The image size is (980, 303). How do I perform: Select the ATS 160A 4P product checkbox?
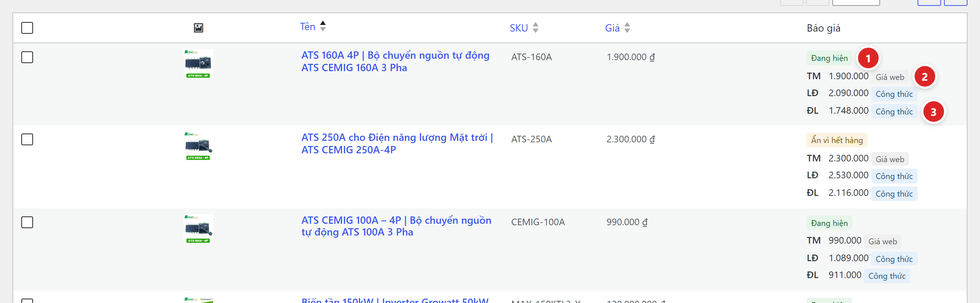pos(27,57)
